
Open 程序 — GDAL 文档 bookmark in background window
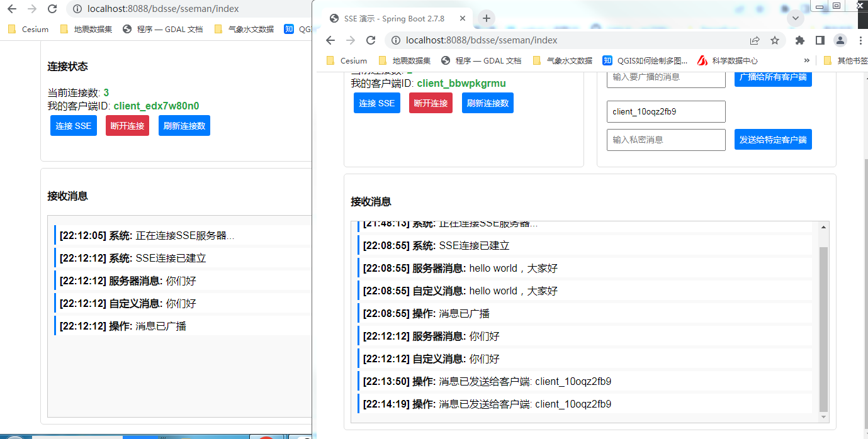pos(163,29)
